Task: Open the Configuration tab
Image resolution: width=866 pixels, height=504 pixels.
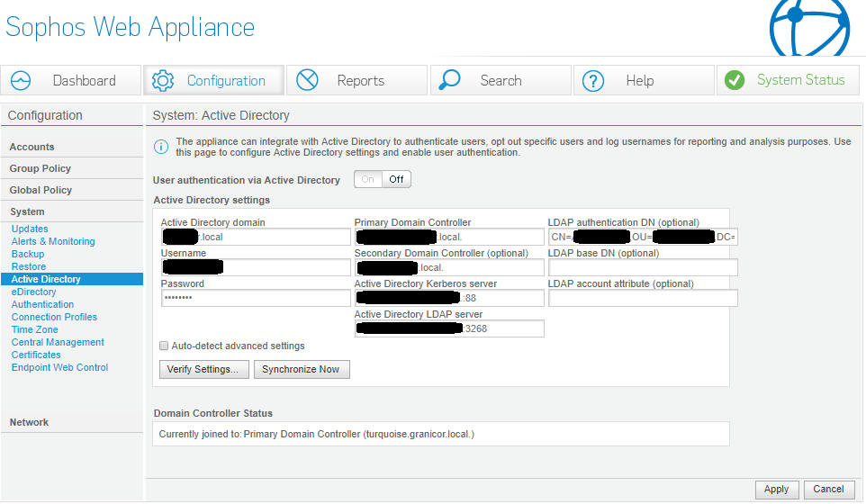Action: click(x=213, y=80)
